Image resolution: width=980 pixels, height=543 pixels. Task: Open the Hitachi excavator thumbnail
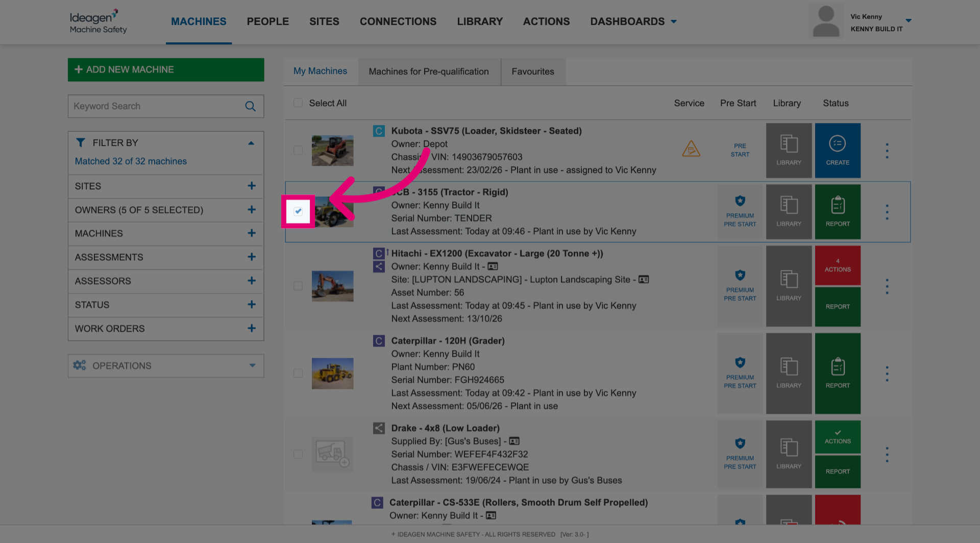pyautogui.click(x=333, y=286)
